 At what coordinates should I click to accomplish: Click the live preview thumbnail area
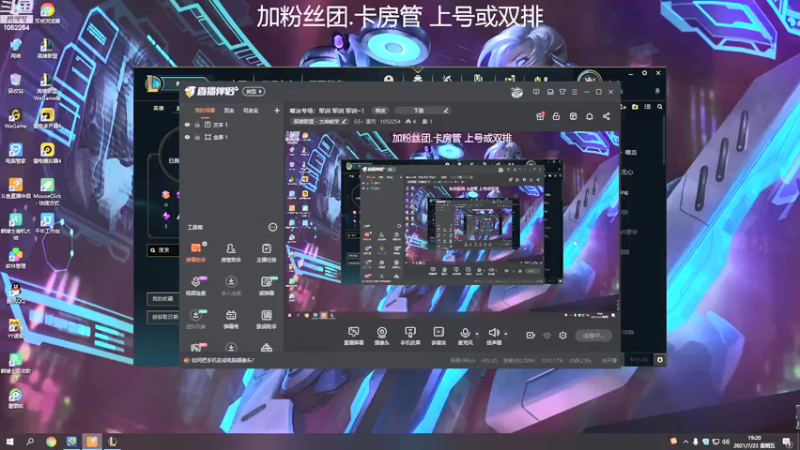tap(453, 226)
